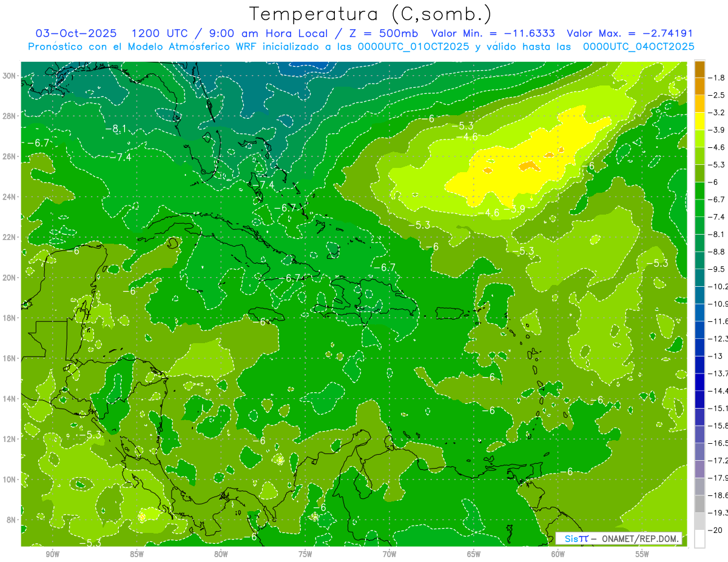Click the colorbar swatch between -12.3 and -13

699,347
